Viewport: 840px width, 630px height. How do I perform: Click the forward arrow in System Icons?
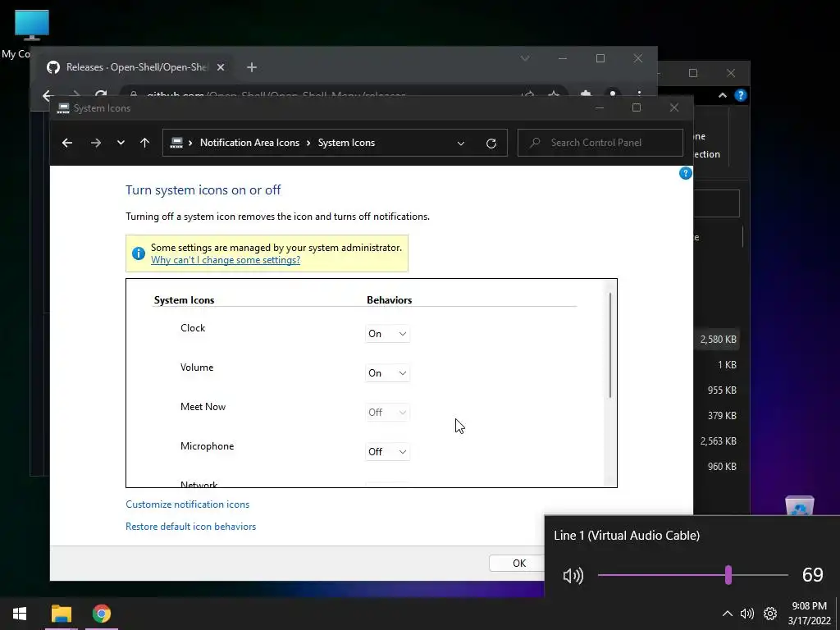point(96,143)
